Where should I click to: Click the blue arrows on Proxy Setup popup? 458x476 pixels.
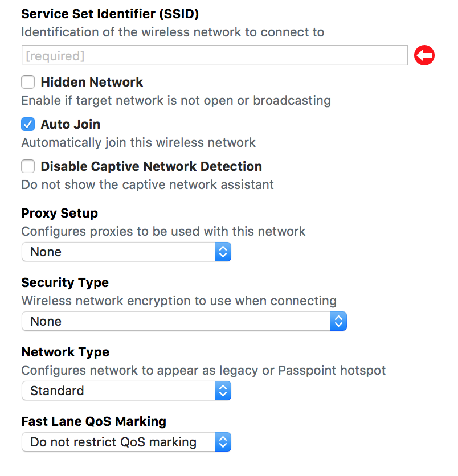[x=223, y=252]
